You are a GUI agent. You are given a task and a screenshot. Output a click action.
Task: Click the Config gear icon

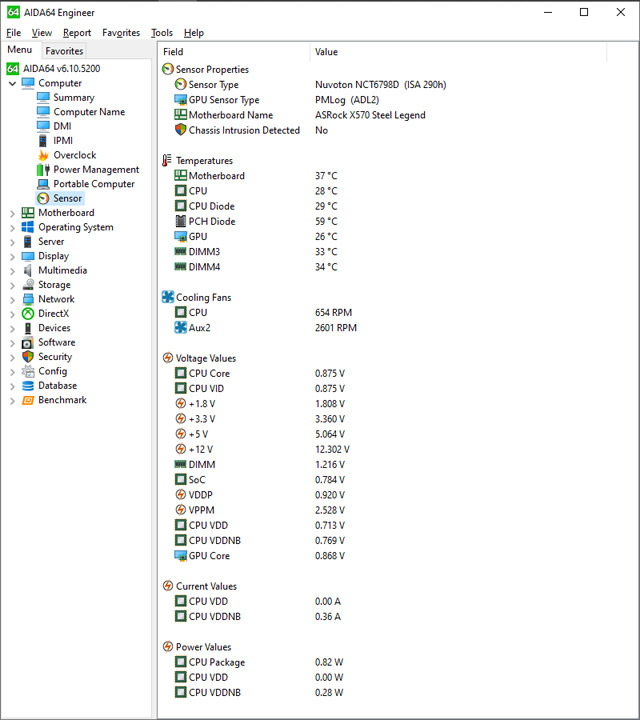28,371
